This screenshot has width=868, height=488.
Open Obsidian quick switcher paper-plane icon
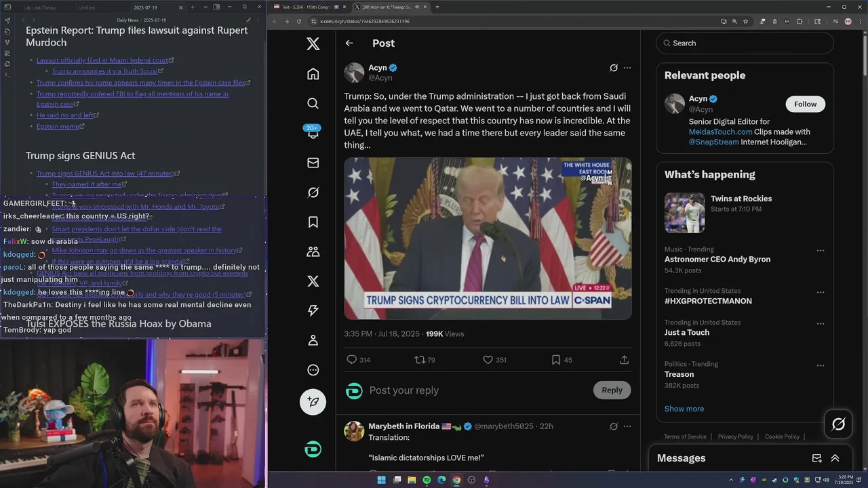pos(7,20)
